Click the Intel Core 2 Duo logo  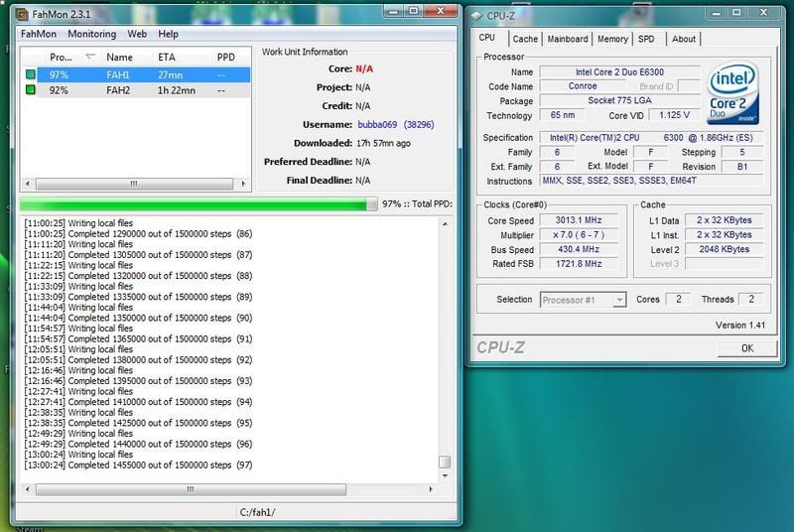pos(732,93)
